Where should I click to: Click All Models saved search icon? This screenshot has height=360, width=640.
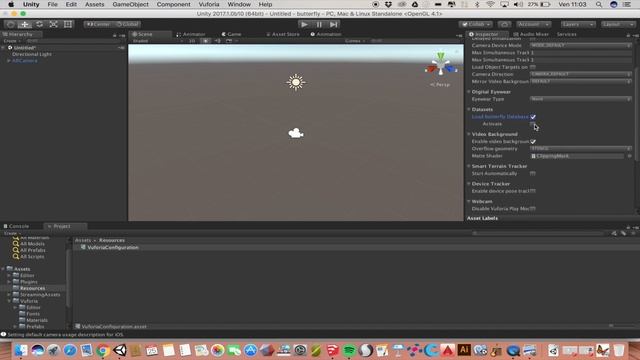[16, 244]
